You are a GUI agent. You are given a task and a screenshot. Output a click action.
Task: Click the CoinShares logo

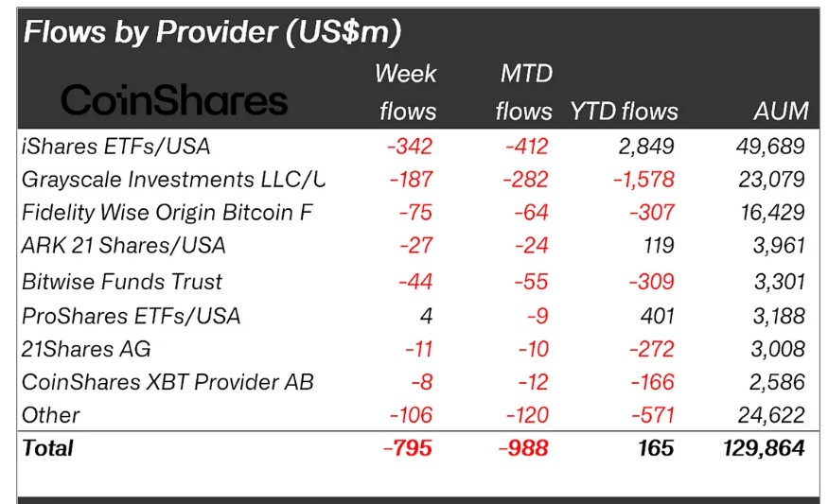(x=174, y=99)
